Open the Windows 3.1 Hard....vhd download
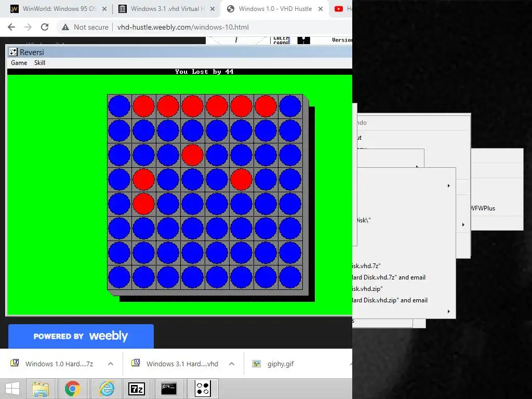 (175, 364)
